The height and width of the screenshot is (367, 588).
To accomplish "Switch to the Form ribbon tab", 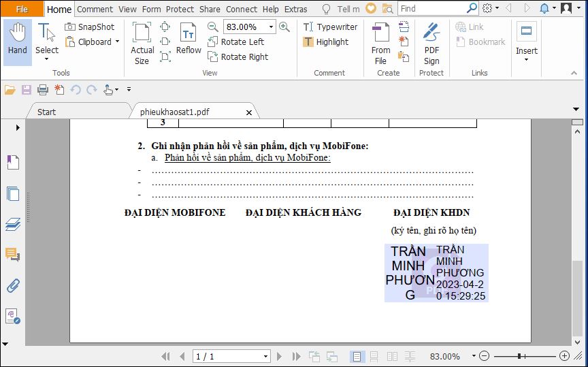I will pos(152,9).
